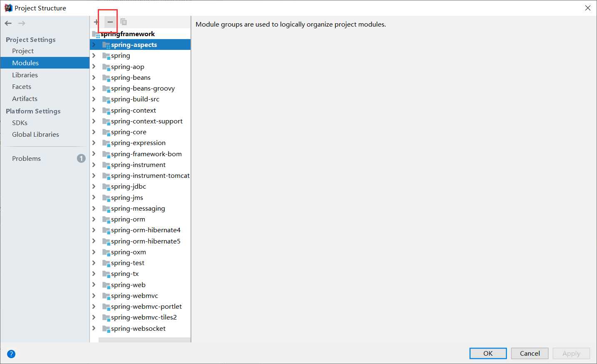The width and height of the screenshot is (597, 364).
Task: Select the spring-webmvc-tiles2 module
Action: tap(140, 317)
